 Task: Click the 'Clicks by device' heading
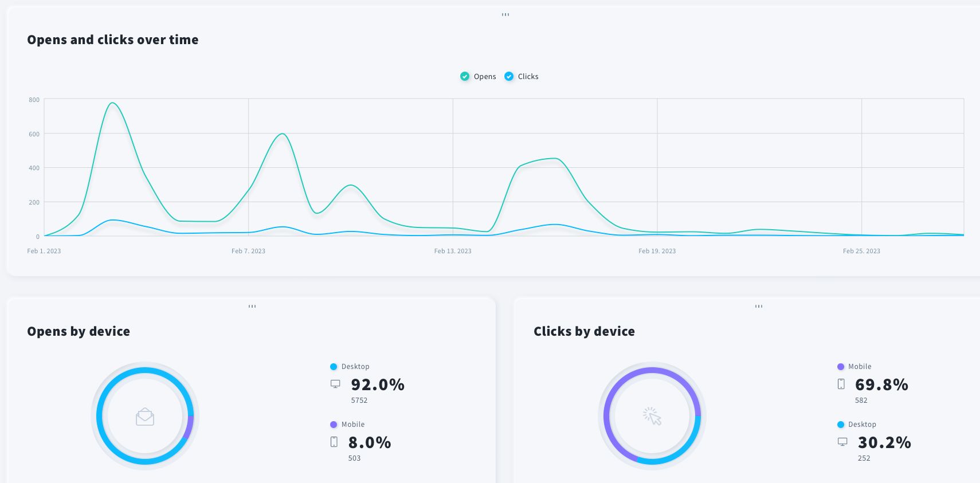(x=584, y=331)
